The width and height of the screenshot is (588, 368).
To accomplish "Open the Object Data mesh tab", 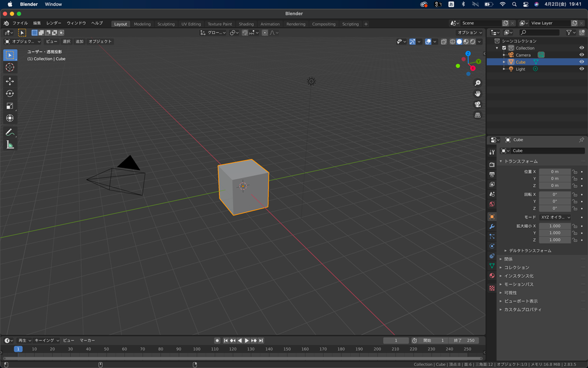I will point(492,266).
